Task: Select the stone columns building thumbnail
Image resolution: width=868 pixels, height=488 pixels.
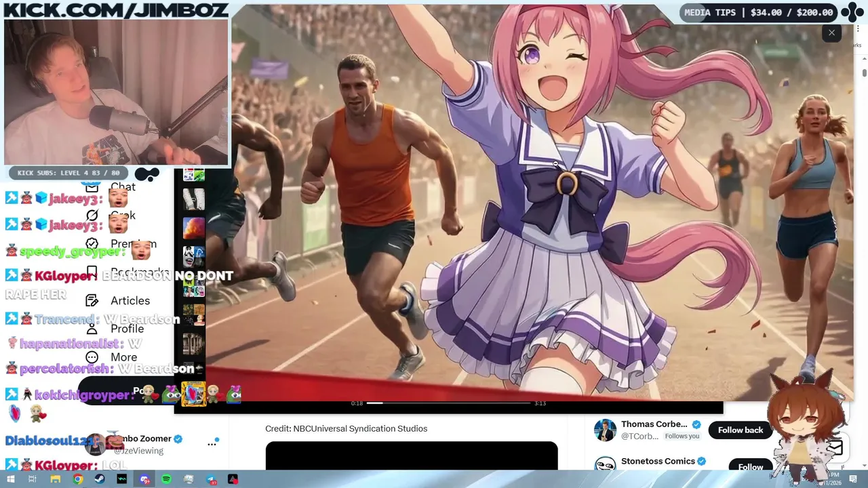Action: 193,344
